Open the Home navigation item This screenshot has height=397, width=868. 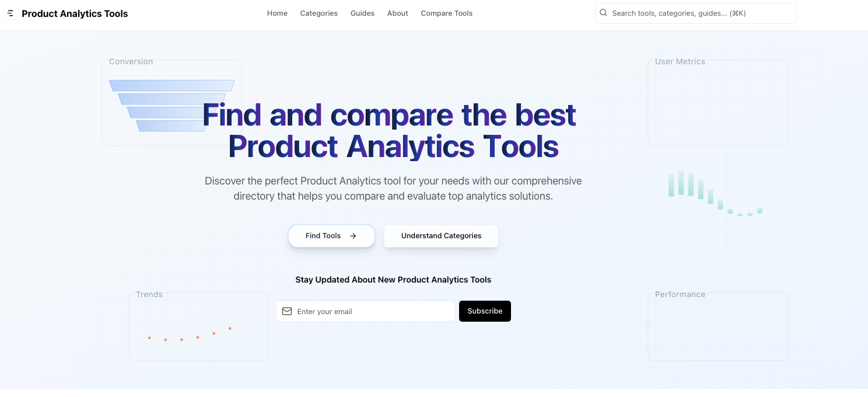(x=277, y=13)
